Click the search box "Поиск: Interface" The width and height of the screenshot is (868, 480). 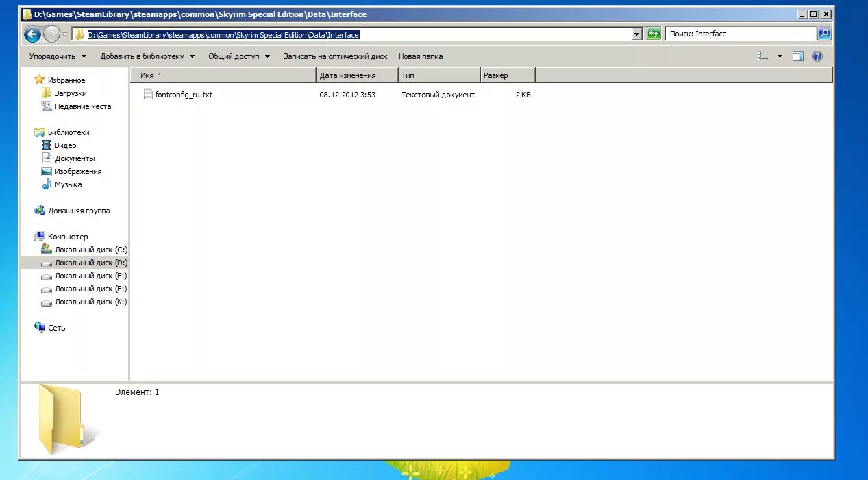tap(741, 34)
